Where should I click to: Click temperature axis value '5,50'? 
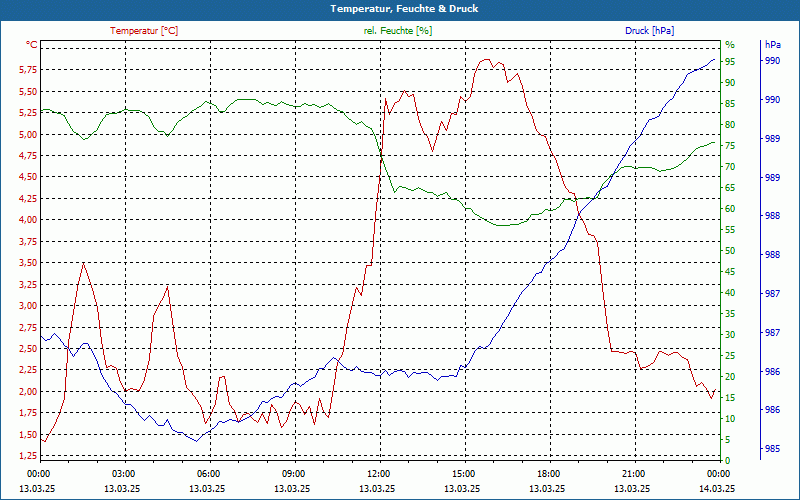point(28,92)
